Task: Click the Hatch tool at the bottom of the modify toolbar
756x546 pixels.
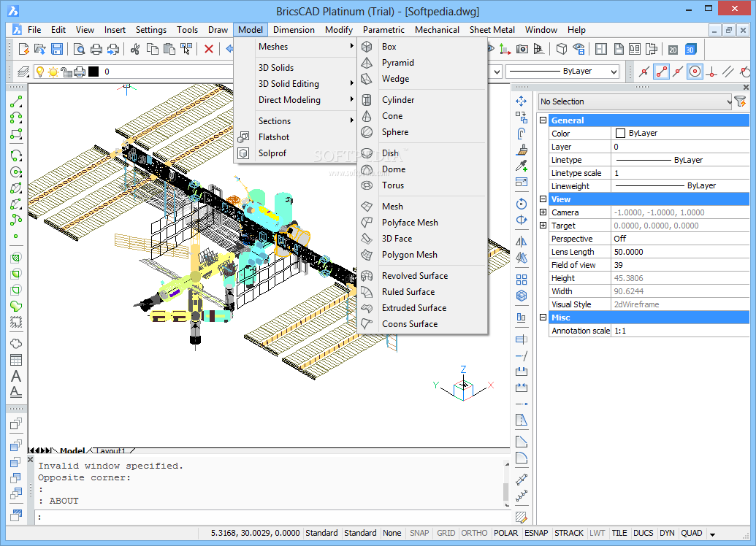Action: point(522,517)
